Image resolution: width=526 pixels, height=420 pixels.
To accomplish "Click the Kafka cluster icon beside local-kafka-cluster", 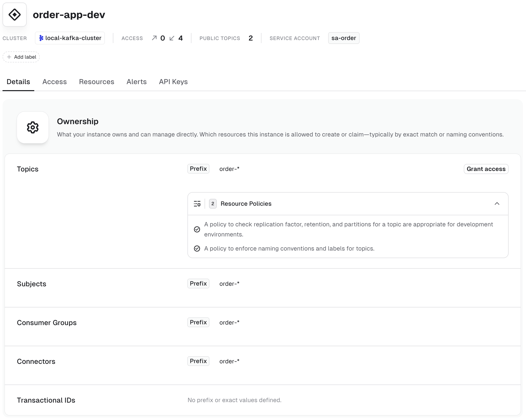I will (x=41, y=38).
